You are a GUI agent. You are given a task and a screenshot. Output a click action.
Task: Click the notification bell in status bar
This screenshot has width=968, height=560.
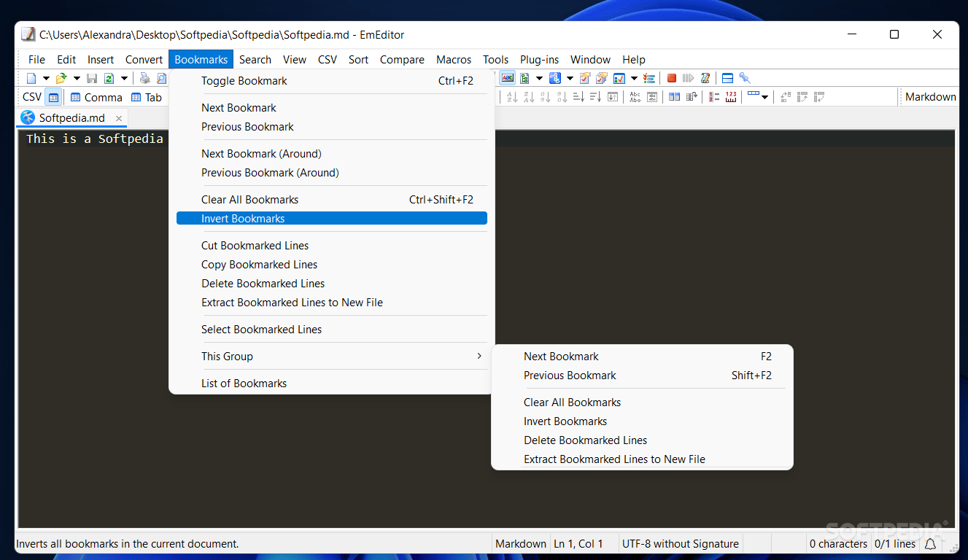point(931,544)
